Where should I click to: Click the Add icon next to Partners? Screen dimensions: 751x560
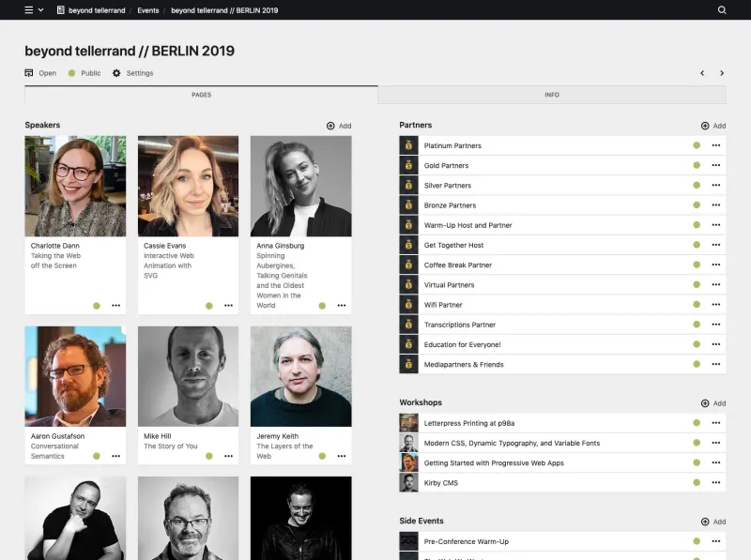click(x=704, y=126)
